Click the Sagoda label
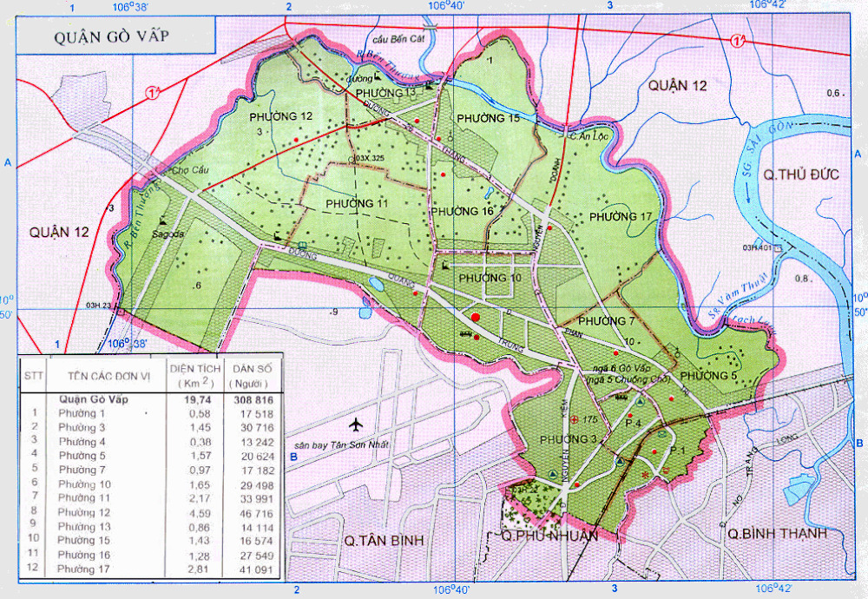The image size is (868, 599). tap(168, 234)
